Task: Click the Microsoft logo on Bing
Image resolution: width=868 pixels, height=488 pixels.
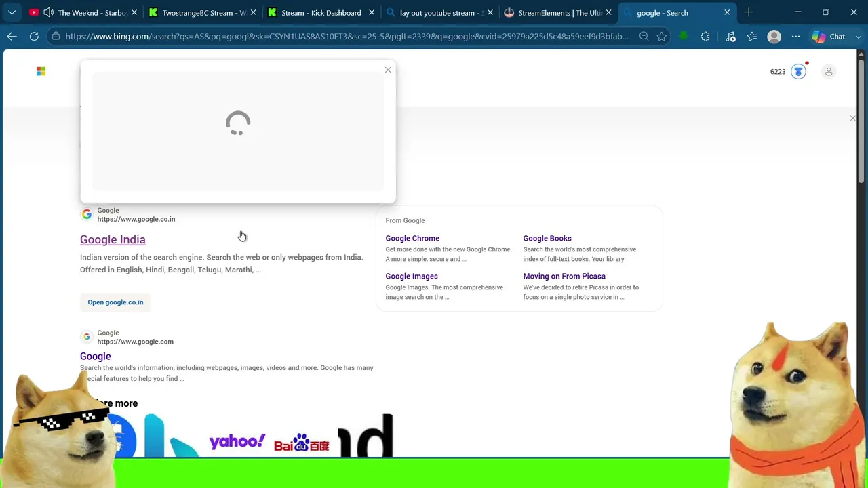Action: point(41,71)
